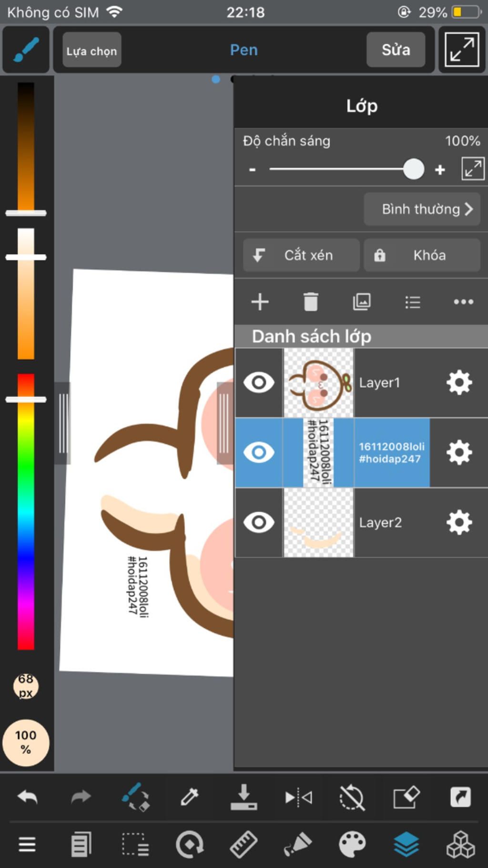
Task: Add an image layer from the photo icon
Action: point(362,302)
